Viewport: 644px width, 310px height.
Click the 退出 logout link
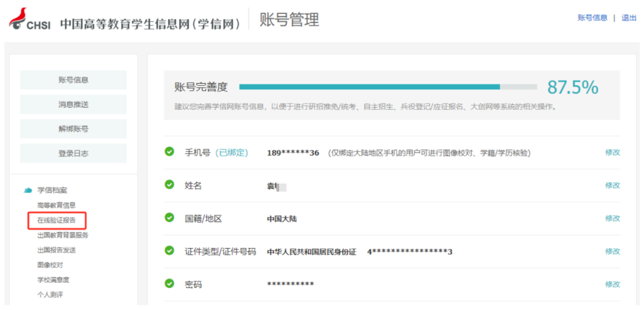coord(629,18)
